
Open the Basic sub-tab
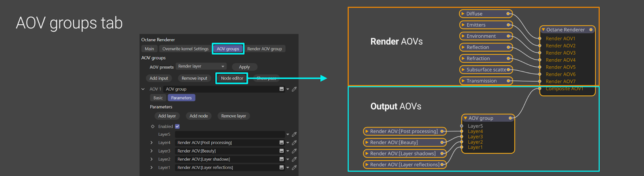pyautogui.click(x=158, y=98)
